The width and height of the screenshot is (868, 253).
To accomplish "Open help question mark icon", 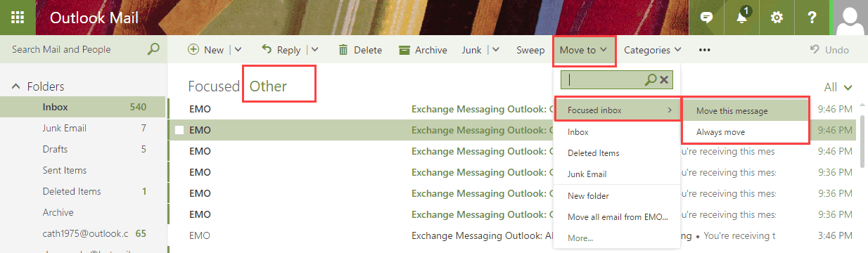I will pyautogui.click(x=812, y=18).
